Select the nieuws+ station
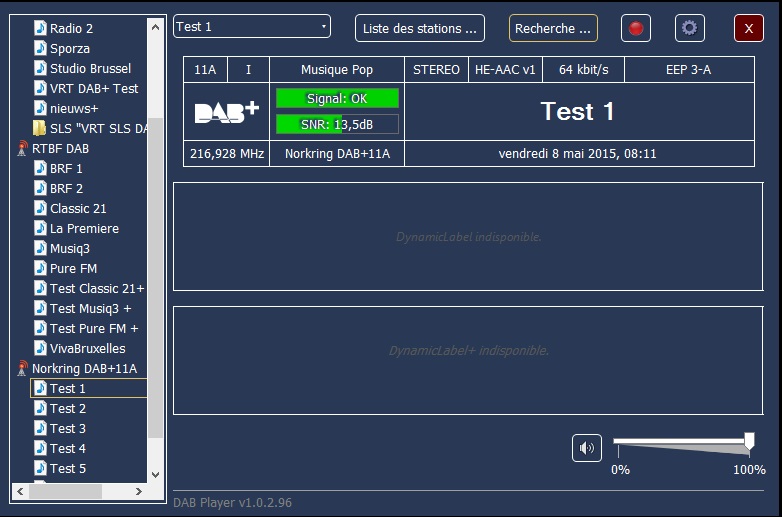782x517 pixels. point(73,108)
